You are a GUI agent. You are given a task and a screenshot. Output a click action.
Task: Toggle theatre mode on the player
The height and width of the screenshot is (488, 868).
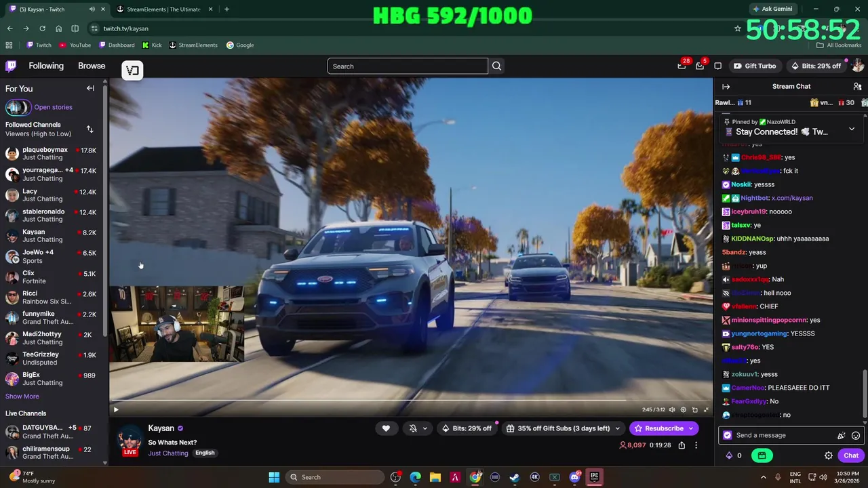tap(694, 409)
